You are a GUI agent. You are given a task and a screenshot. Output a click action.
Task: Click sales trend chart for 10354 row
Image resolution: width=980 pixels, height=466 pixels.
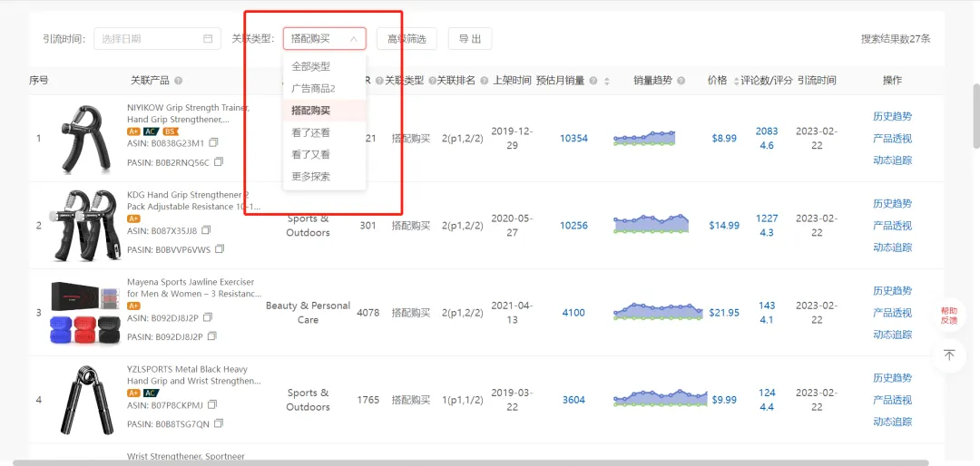[644, 138]
